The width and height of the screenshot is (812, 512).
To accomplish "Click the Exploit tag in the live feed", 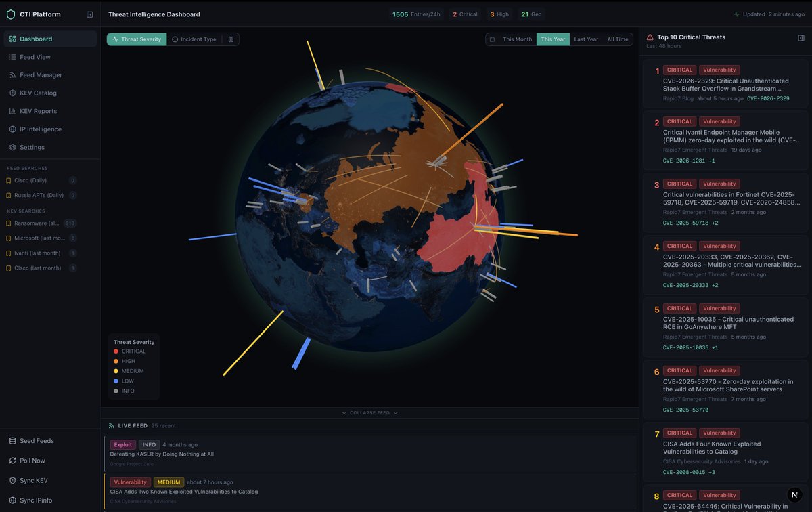I will coord(122,445).
